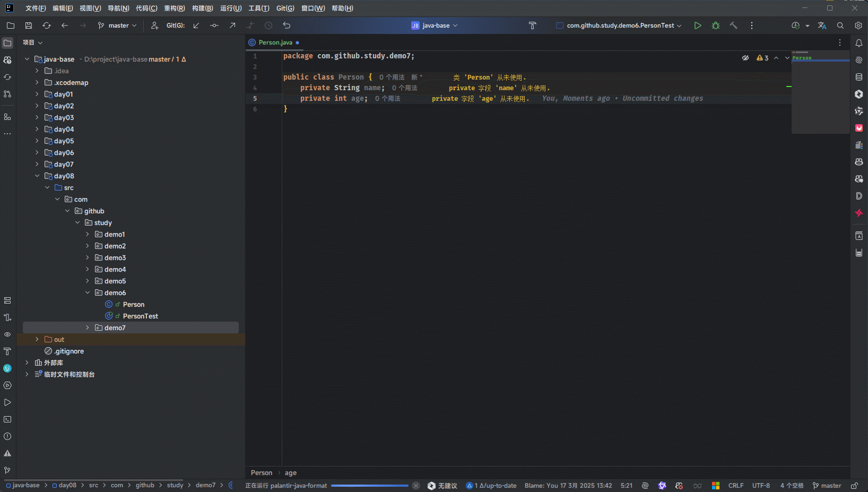Toggle the inspections eye icon in editor
Viewport: 868px width, 492px height.
click(x=745, y=58)
